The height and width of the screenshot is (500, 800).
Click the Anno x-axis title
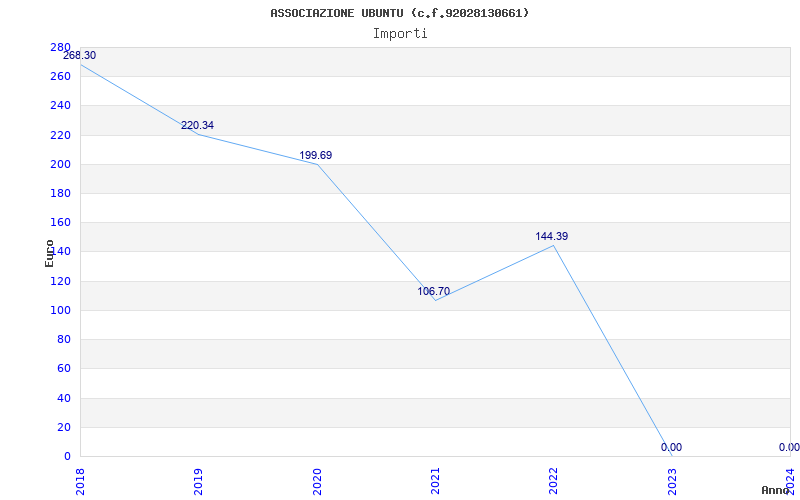[x=775, y=490]
